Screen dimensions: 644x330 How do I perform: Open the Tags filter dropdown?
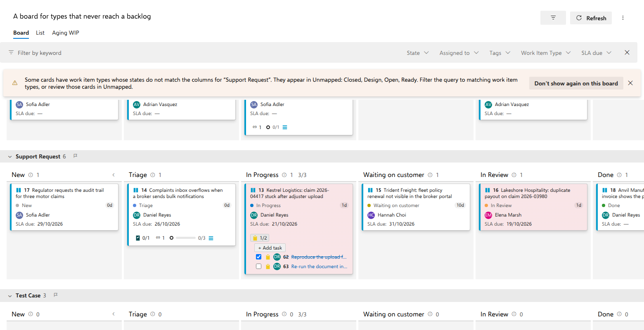point(500,53)
